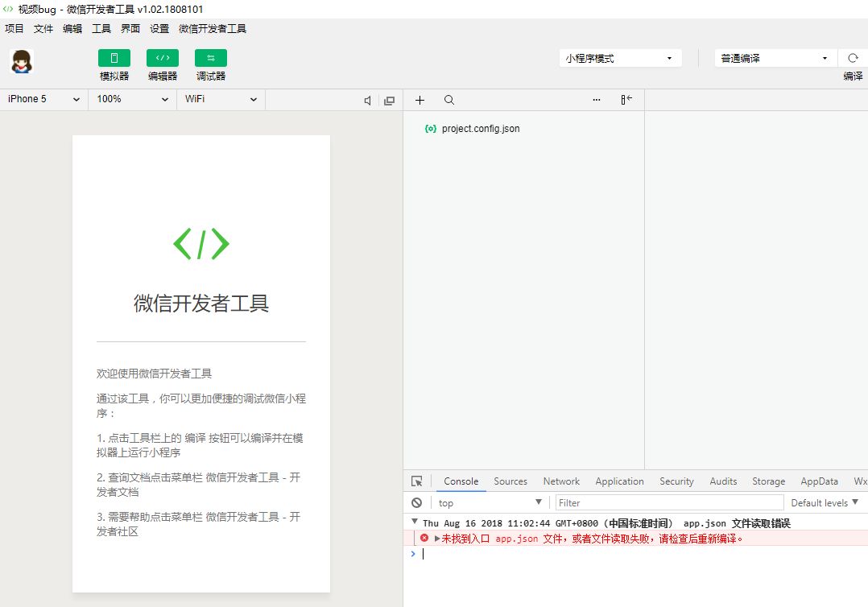This screenshot has height=607, width=868.
Task: Open the 微信开发者工具 menu
Action: coord(213,29)
